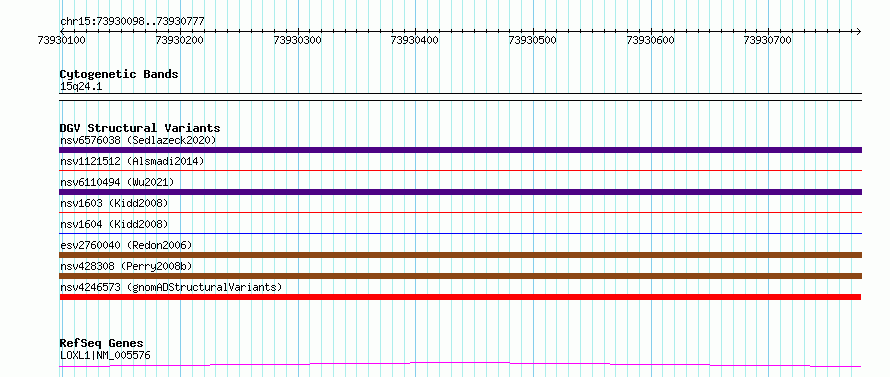Click the brown bar under nsv428308

pyautogui.click(x=460, y=276)
